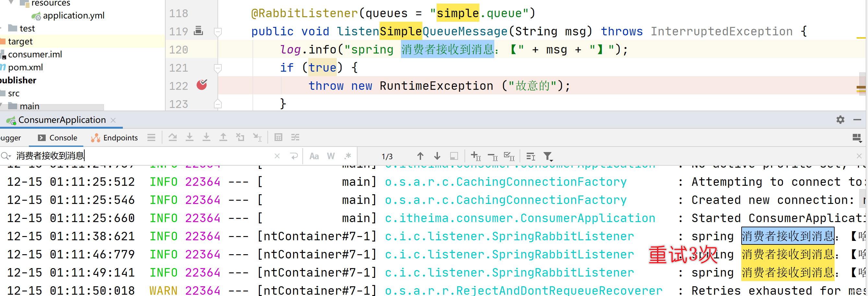Select the publisher module
The height and width of the screenshot is (296, 868).
point(18,80)
